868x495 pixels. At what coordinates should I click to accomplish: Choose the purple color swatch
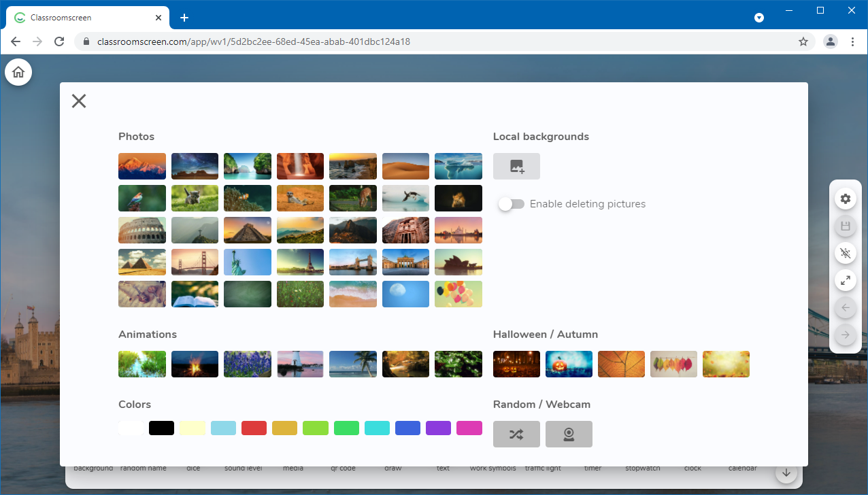439,428
